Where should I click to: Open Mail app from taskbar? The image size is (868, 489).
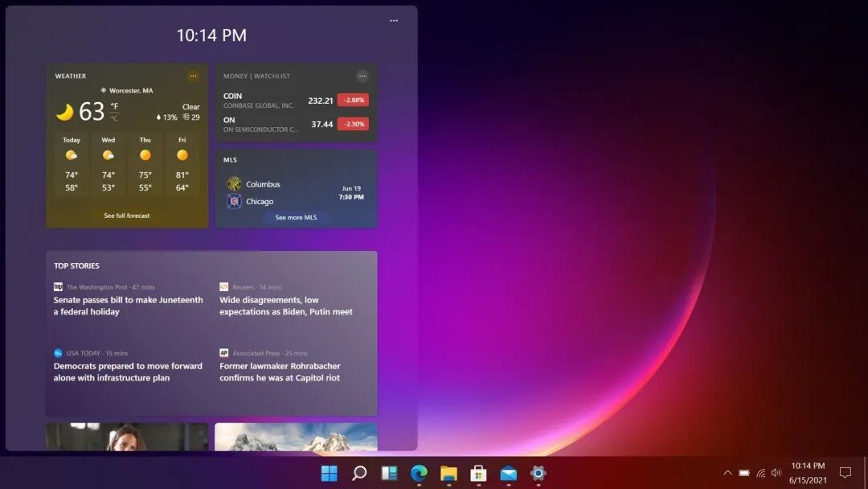coord(509,474)
